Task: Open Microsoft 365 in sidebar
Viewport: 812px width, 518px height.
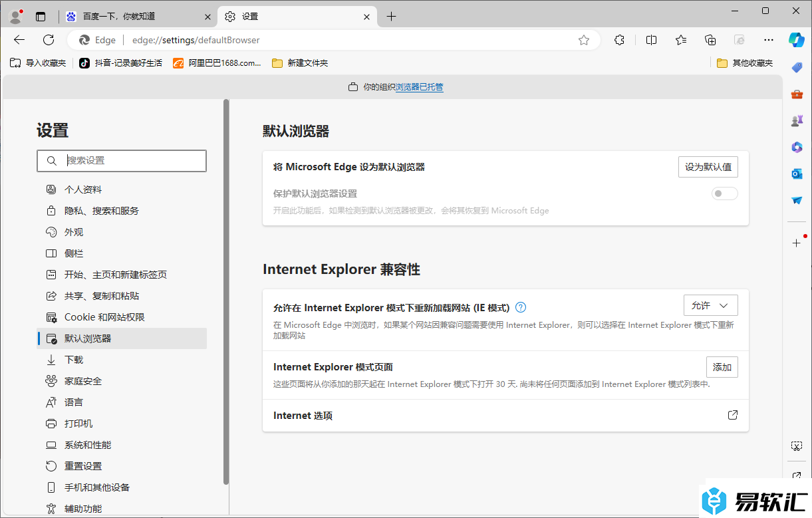Action: pos(797,147)
